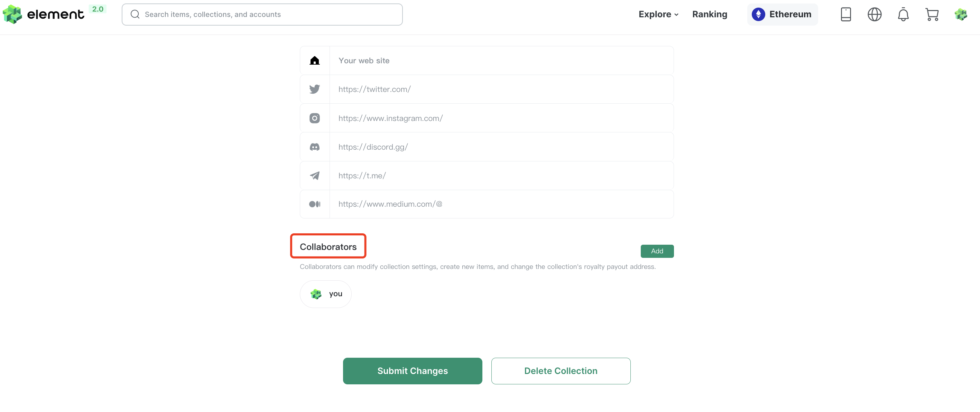This screenshot has height=412, width=980.
Task: Select the "you" collaborator chip
Action: coord(326,294)
